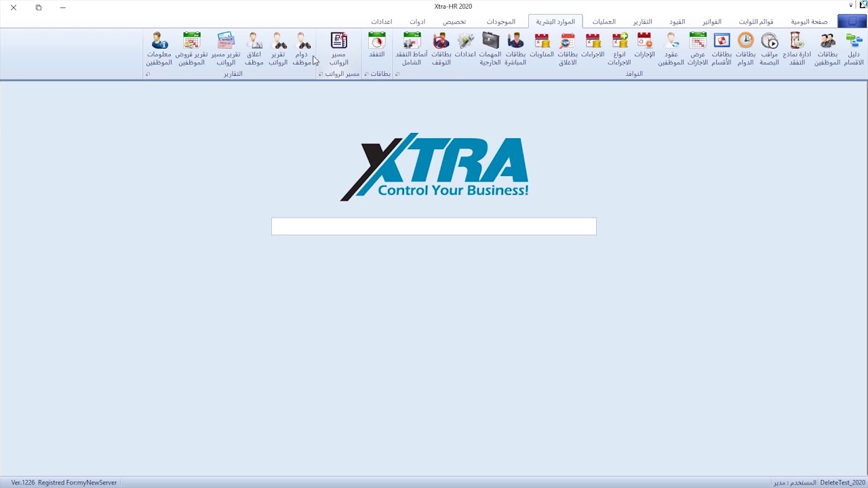
Task: Click the XTRA application icon in title bar
Action: click(863, 5)
